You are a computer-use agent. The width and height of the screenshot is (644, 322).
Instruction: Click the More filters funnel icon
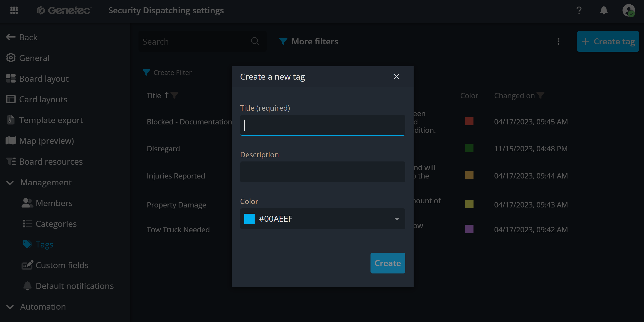[283, 41]
